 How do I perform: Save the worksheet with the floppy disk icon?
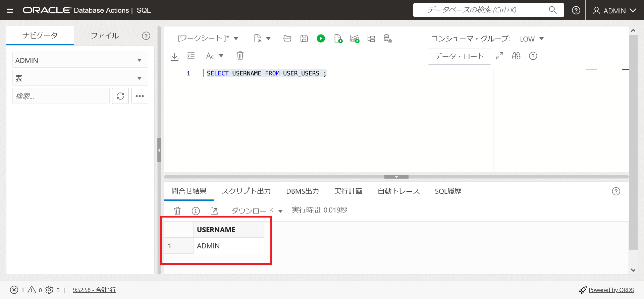coord(304,39)
